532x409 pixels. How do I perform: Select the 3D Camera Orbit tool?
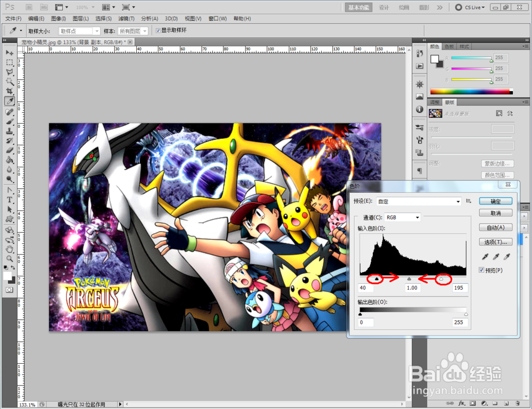[x=10, y=240]
